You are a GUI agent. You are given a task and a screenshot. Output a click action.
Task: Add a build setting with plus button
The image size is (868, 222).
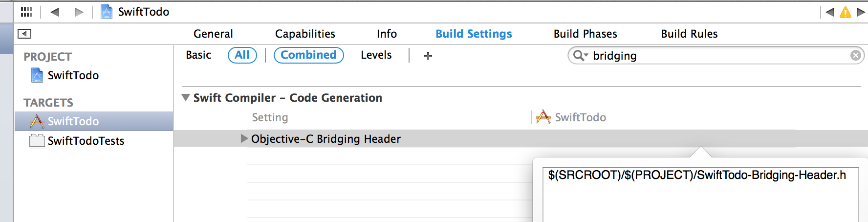click(x=428, y=56)
